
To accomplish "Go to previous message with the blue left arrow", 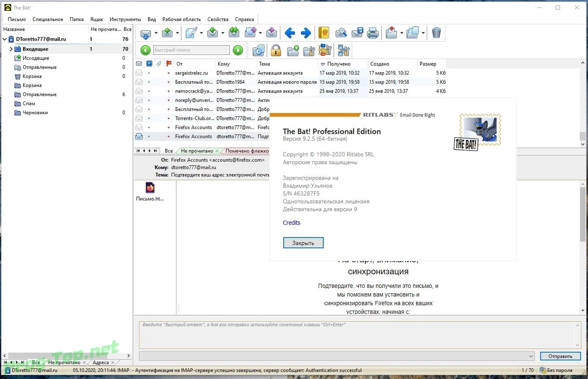I will (x=290, y=33).
